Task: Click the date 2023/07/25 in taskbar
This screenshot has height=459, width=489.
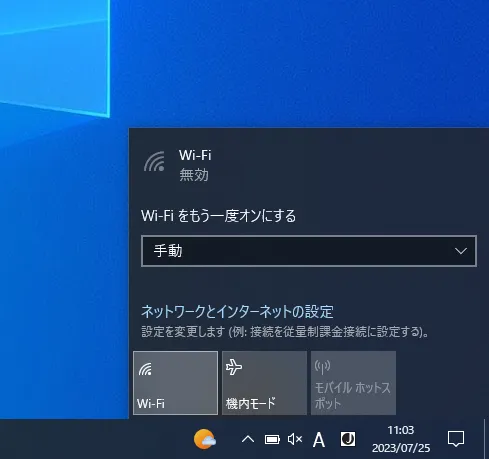Action: pos(401,448)
